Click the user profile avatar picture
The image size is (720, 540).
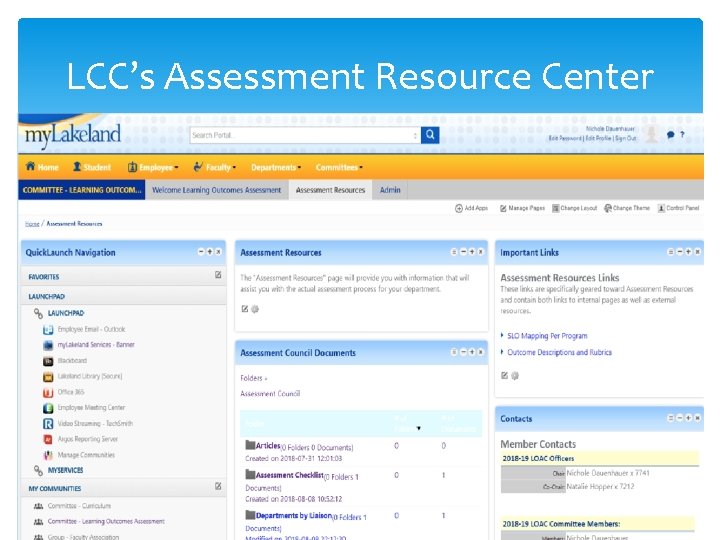[651, 134]
